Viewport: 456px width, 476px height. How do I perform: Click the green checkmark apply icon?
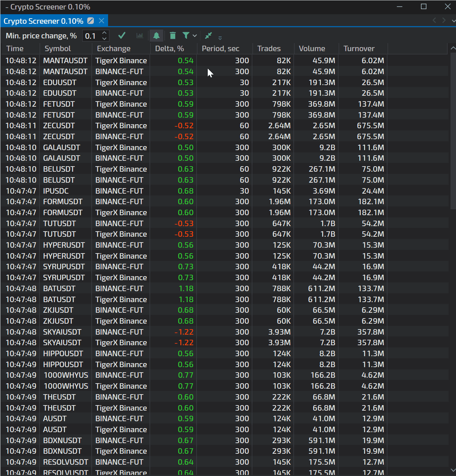coord(122,35)
